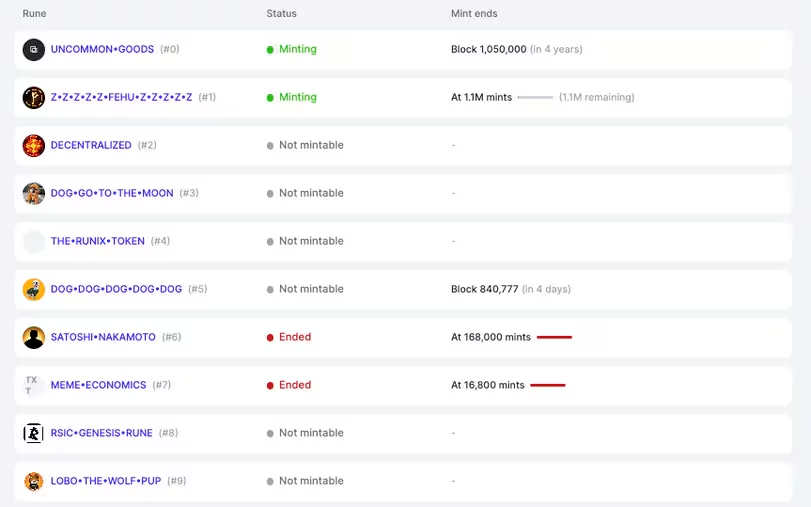Image resolution: width=811 pixels, height=507 pixels.
Task: Click the DECENTRALIZED red rune icon
Action: tap(34, 145)
